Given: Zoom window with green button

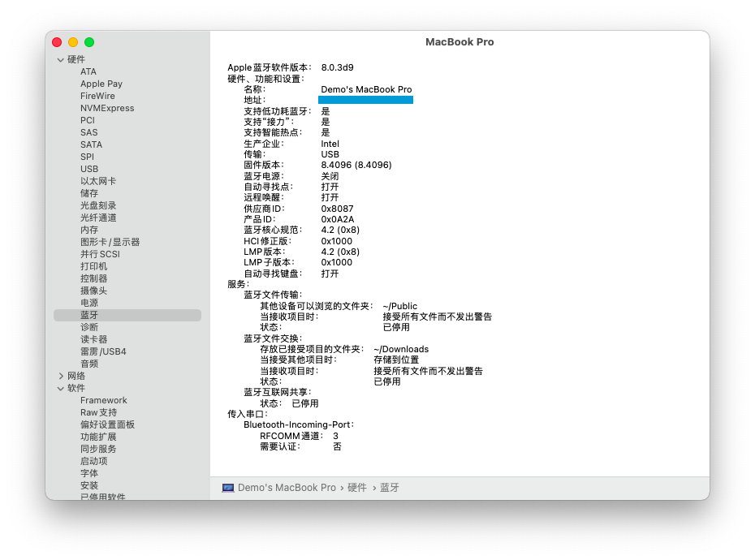Looking at the screenshot, I should tap(89, 42).
